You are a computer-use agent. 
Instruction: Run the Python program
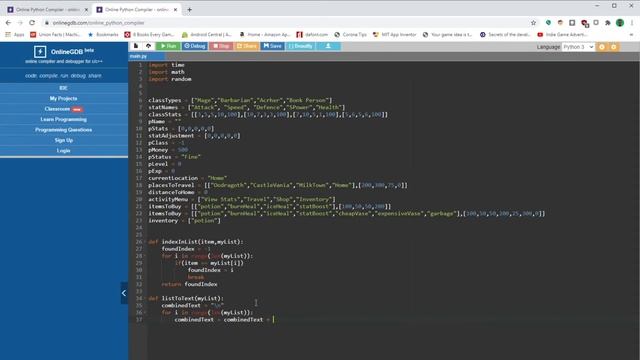(168, 46)
